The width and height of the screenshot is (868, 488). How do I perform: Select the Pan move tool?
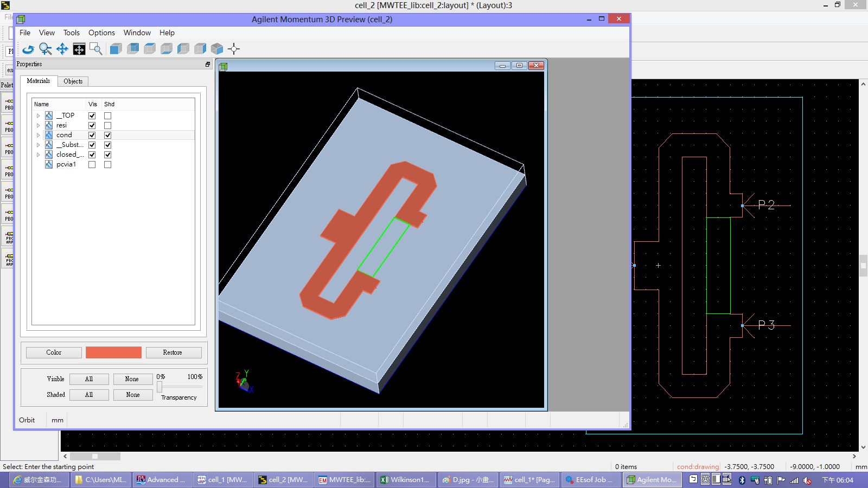(62, 49)
